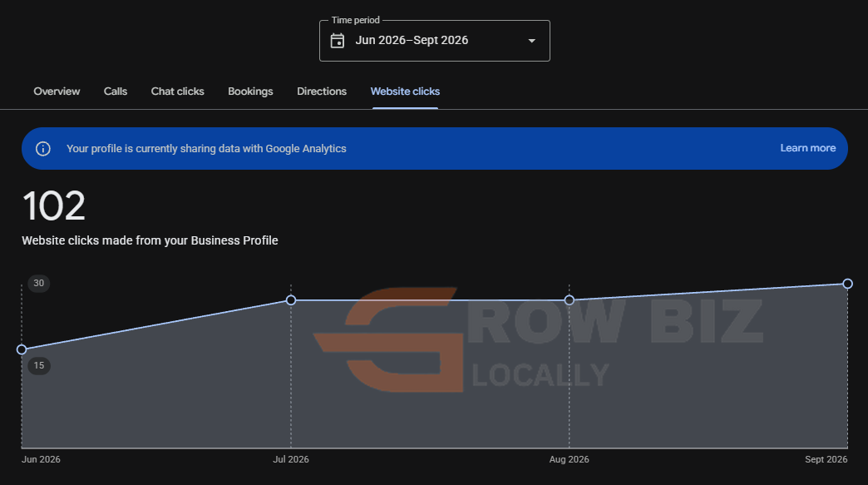Click the Google Analytics sharing message text
868x485 pixels.
(206, 148)
